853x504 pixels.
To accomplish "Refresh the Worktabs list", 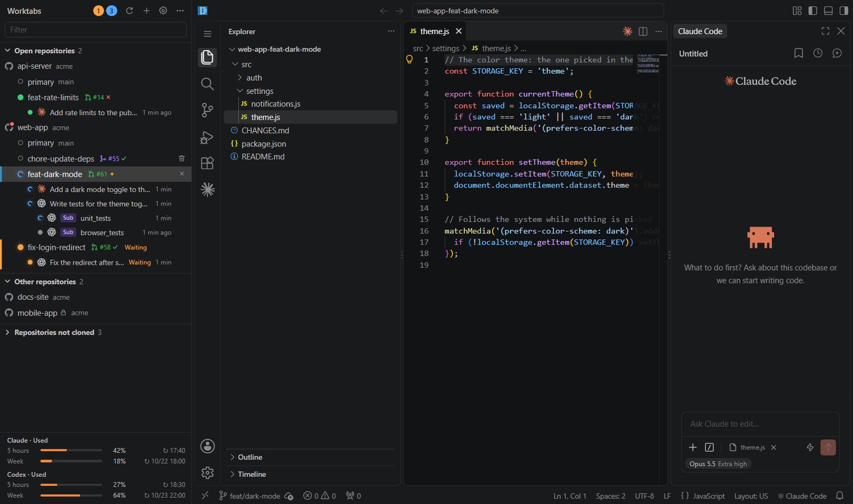I will [x=130, y=11].
